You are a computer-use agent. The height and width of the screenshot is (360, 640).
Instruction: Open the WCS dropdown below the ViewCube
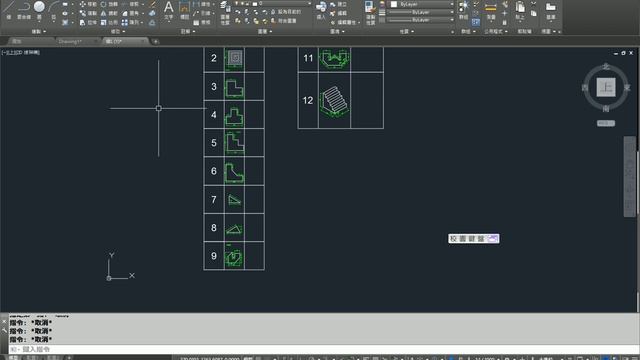coord(606,123)
